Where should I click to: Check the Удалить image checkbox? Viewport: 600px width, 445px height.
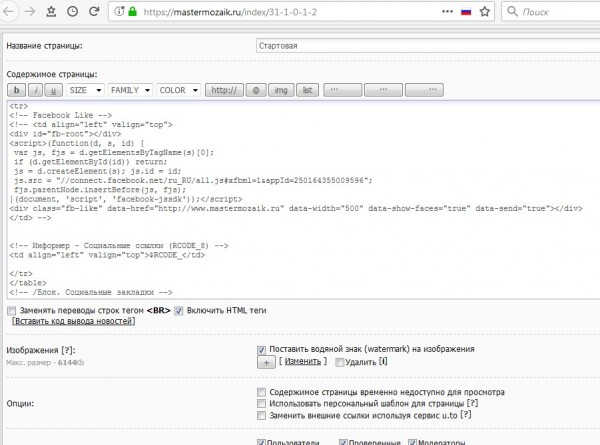pos(339,362)
